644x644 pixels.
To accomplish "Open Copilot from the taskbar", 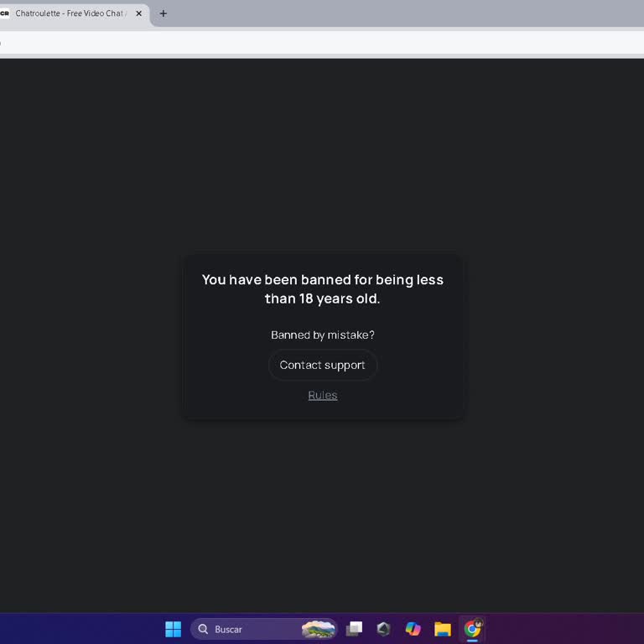I will point(413,629).
